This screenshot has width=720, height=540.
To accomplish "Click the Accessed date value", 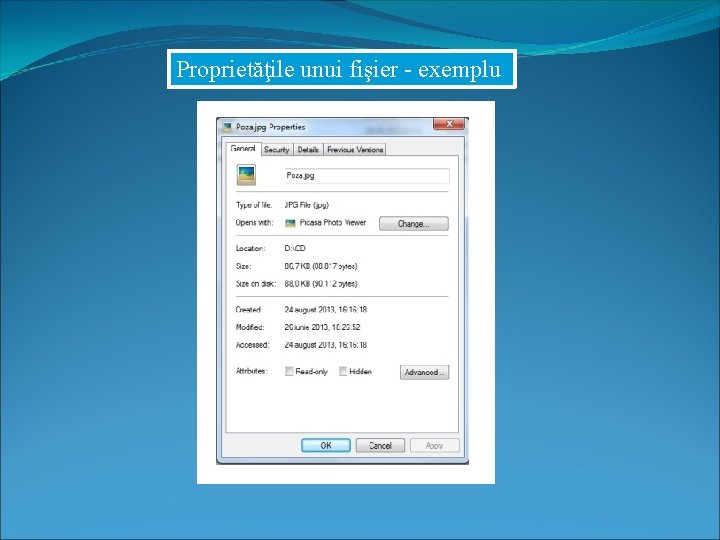I will point(326,345).
